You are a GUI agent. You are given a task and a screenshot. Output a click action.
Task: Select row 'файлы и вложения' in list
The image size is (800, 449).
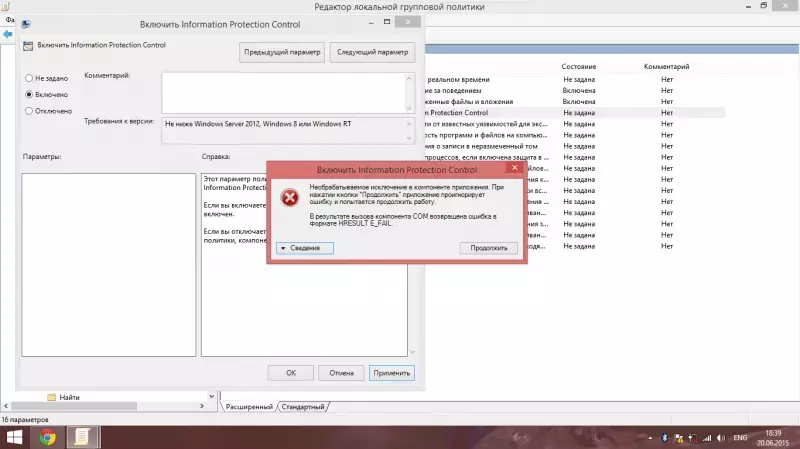coord(575,102)
